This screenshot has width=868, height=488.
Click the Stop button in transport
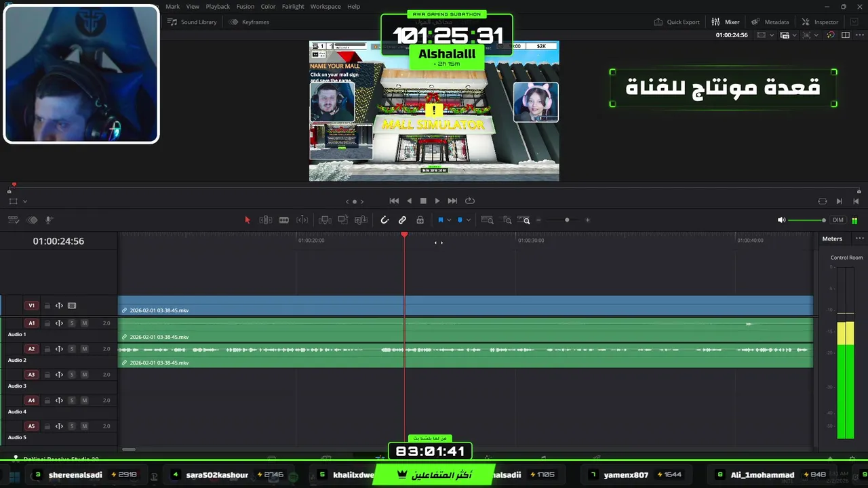pyautogui.click(x=423, y=201)
